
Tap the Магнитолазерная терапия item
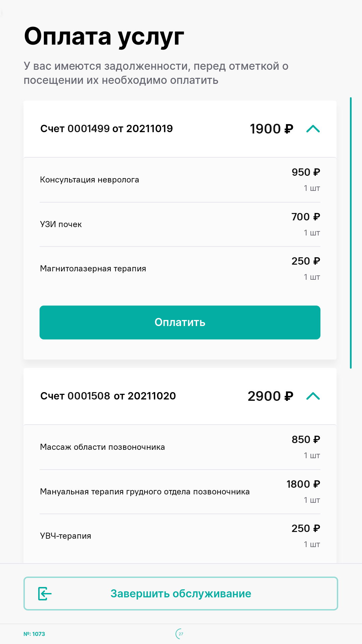pos(93,269)
